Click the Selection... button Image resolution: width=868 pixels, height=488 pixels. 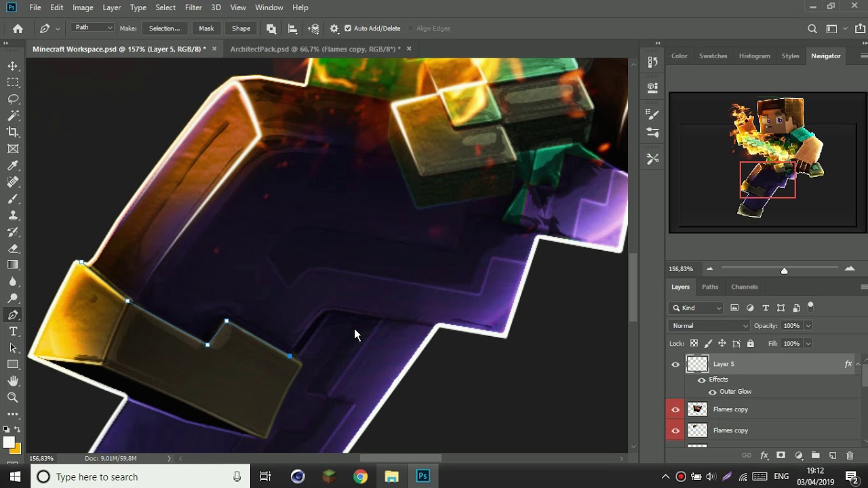point(164,28)
